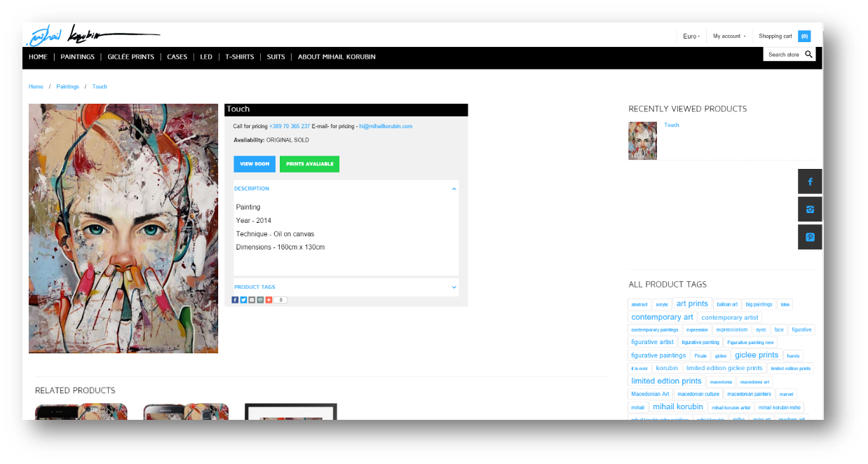868x464 pixels.
Task: Open Touch link in recently viewed products
Action: click(672, 125)
